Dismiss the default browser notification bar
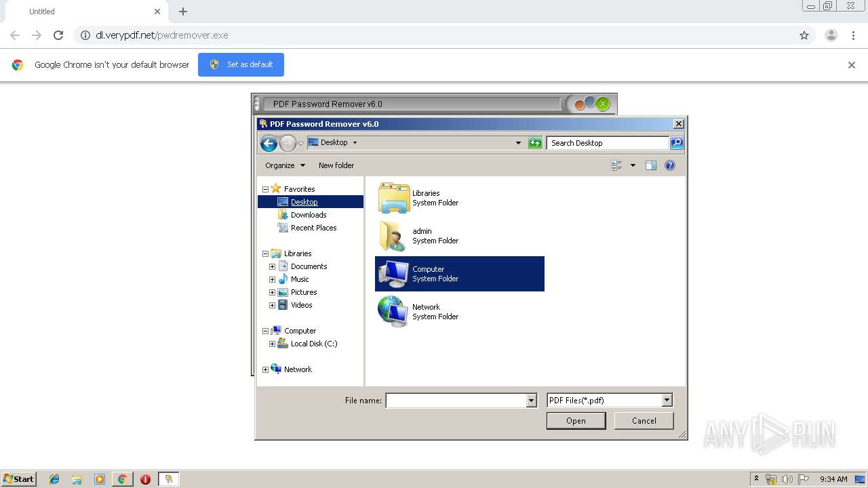 click(x=852, y=65)
